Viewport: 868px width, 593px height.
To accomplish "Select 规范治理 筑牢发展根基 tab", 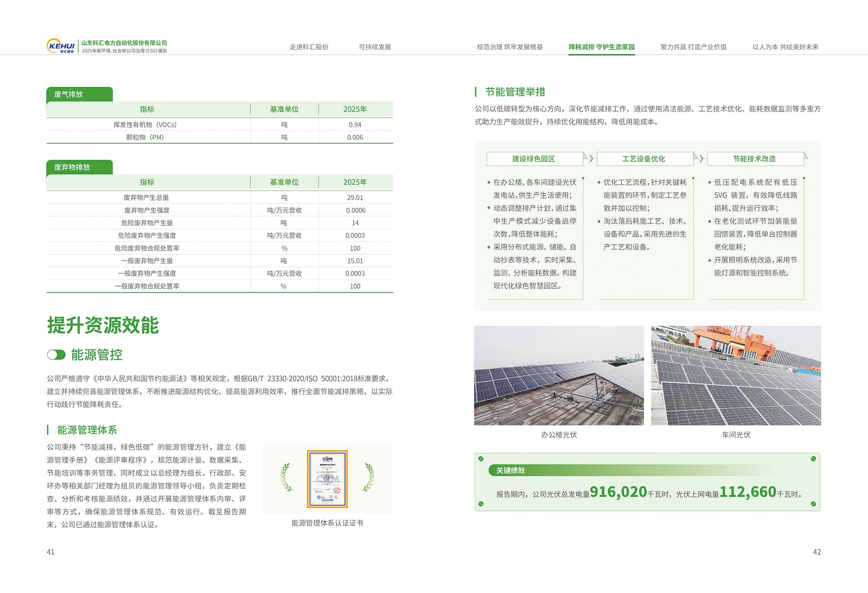I will pos(510,47).
